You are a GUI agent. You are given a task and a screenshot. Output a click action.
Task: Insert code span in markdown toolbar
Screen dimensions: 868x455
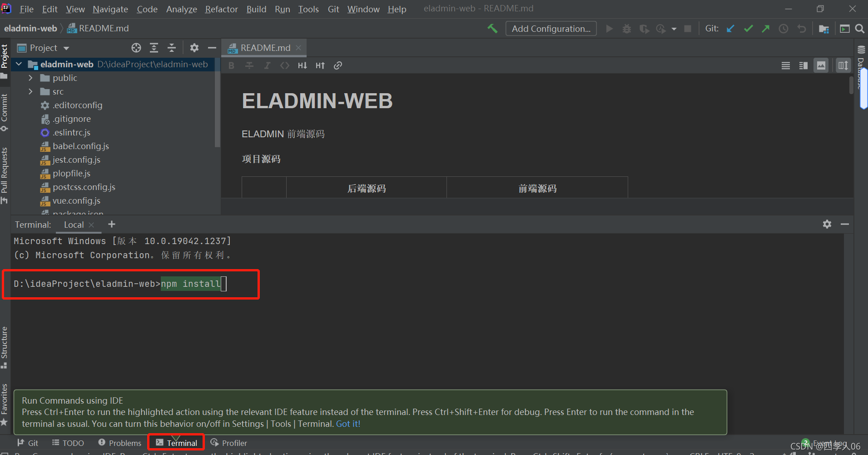tap(285, 65)
